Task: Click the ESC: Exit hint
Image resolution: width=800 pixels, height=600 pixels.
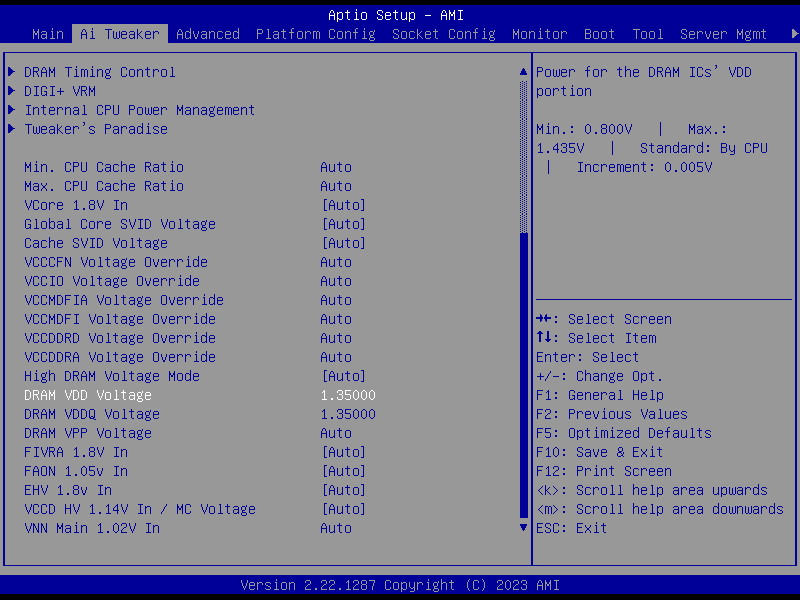Action: point(571,528)
